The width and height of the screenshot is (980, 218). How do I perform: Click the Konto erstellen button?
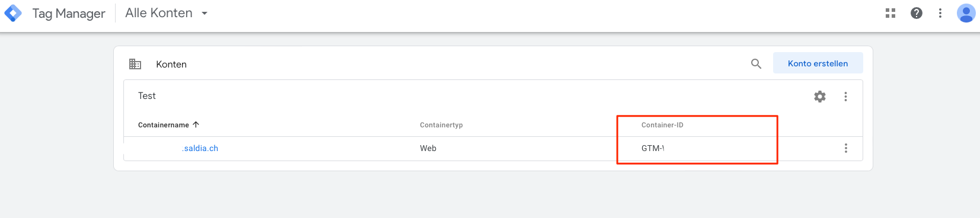tap(818, 63)
